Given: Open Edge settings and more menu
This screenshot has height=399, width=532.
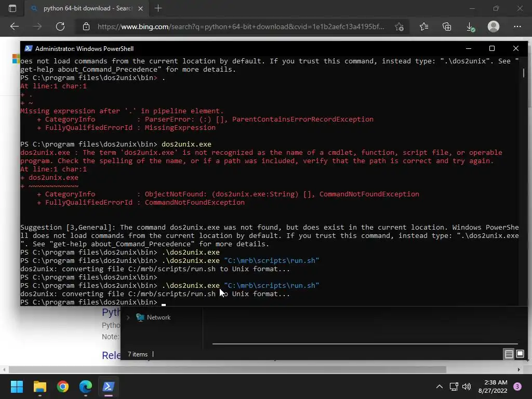Looking at the screenshot, I should pyautogui.click(x=517, y=26).
